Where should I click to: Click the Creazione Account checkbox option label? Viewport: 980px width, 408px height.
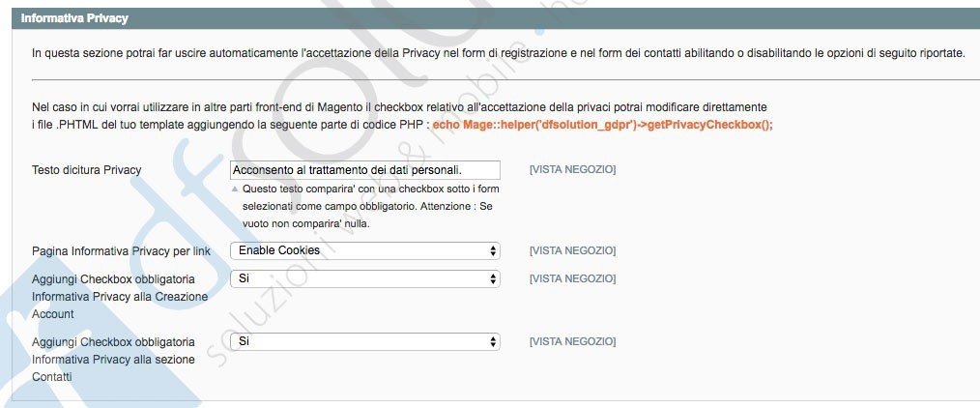pyautogui.click(x=120, y=297)
